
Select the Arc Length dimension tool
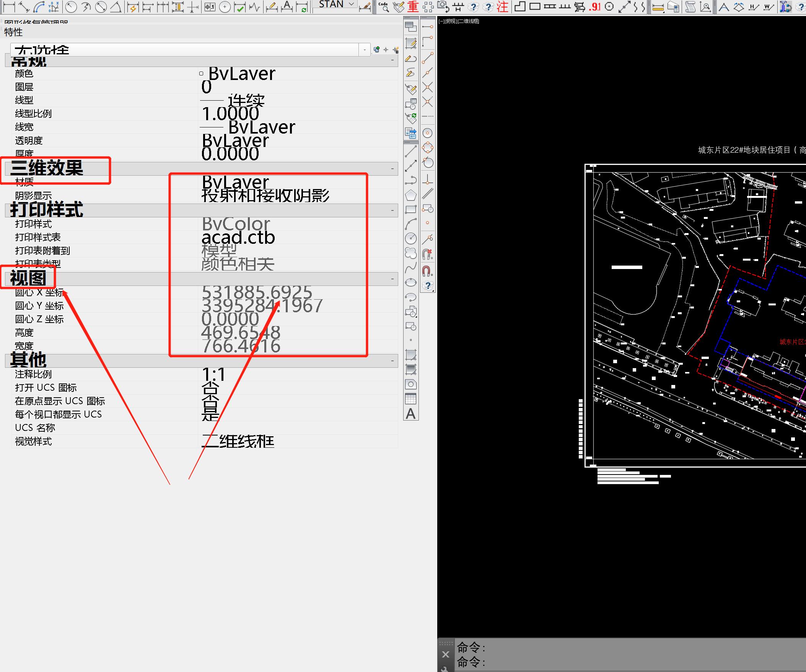click(39, 7)
